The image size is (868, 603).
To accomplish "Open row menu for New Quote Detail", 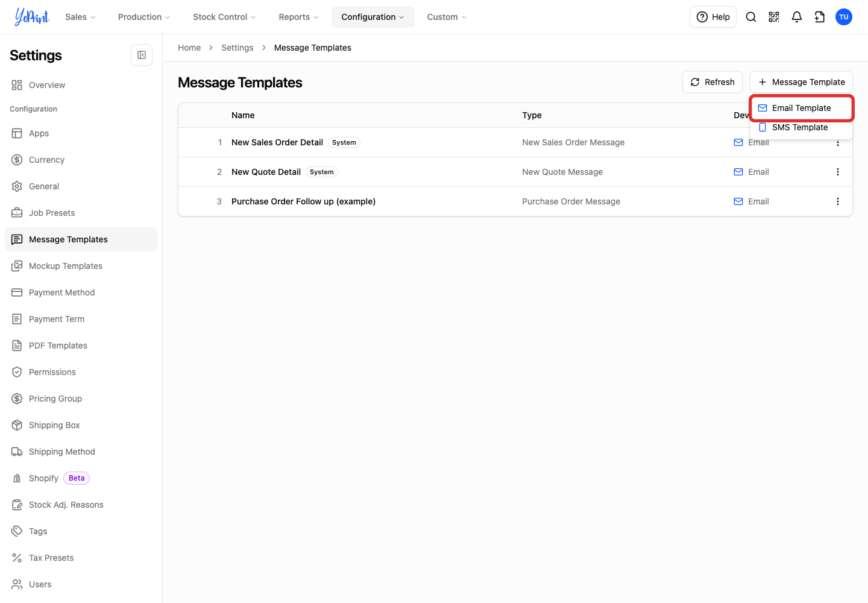I will tap(838, 172).
